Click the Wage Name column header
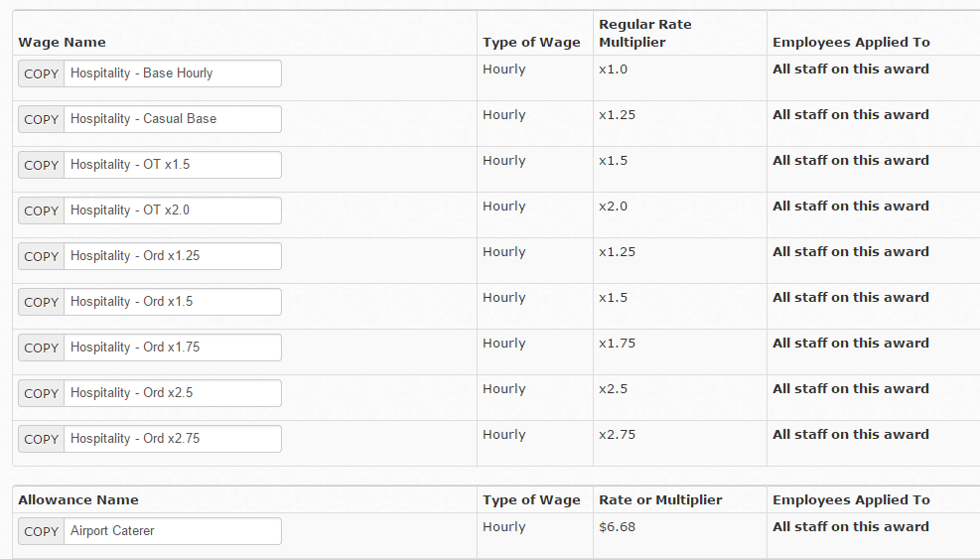This screenshot has width=980, height=559. [x=62, y=43]
